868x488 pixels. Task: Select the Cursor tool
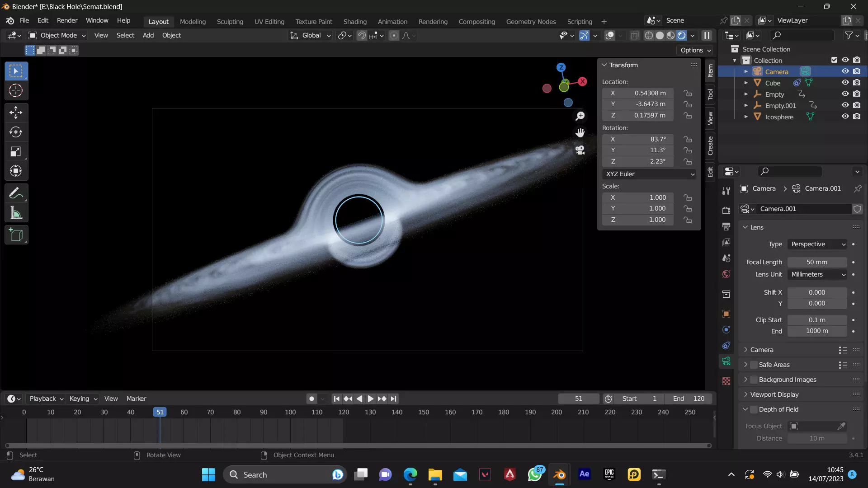pyautogui.click(x=16, y=91)
